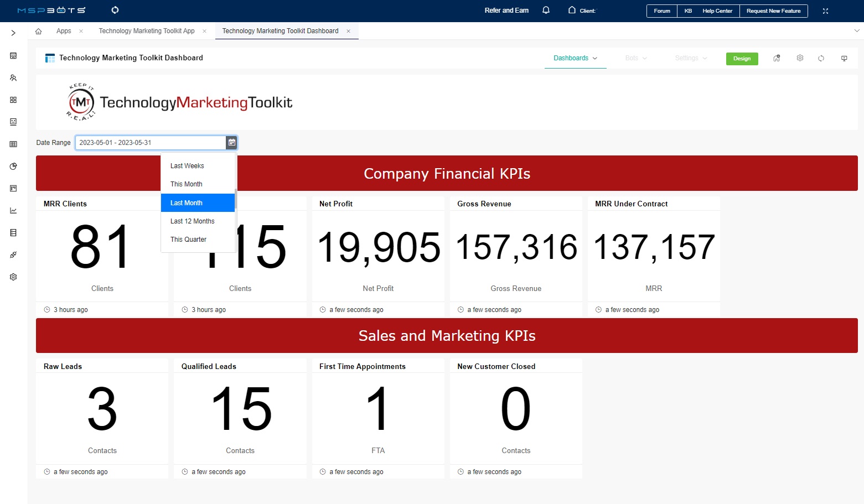Click the Sales and Marketing KPIs banner heading
This screenshot has height=504, width=864.
coord(447,336)
